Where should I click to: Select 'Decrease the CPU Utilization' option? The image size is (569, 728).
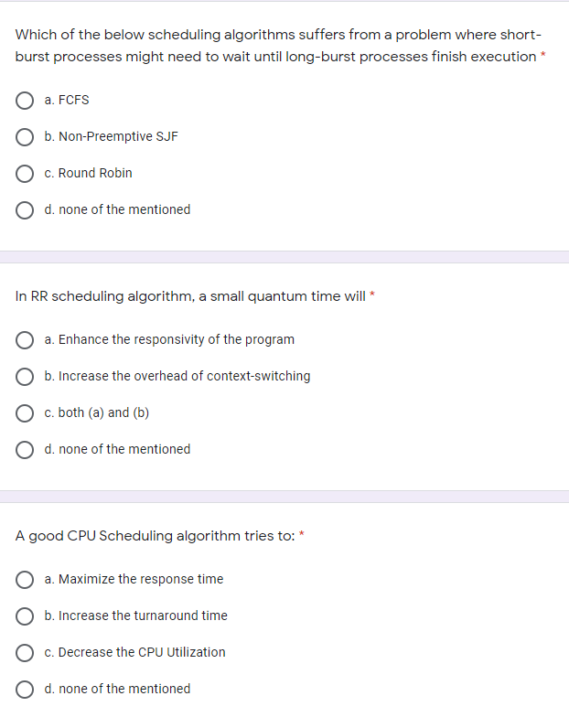(x=24, y=653)
